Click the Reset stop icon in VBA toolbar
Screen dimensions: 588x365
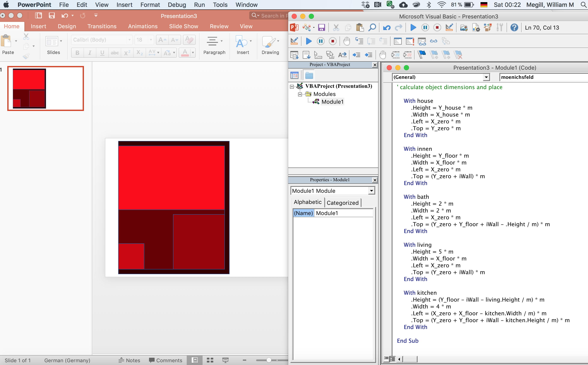click(437, 27)
